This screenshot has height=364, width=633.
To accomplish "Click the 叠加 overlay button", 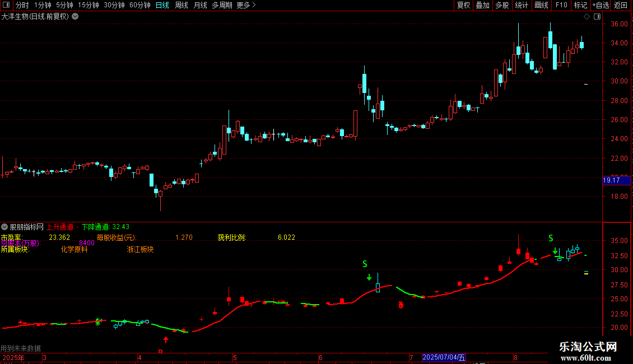I will click(483, 5).
